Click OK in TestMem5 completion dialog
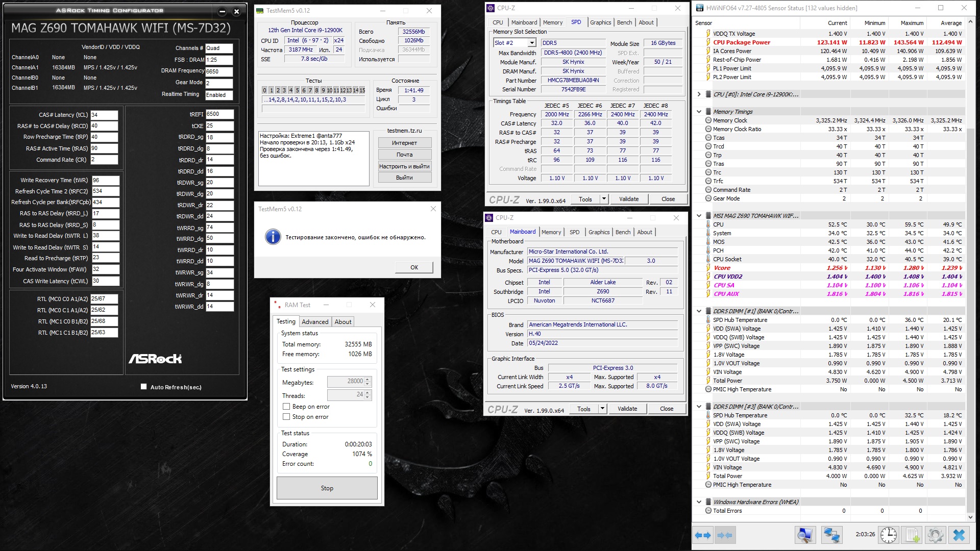Image resolution: width=980 pixels, height=551 pixels. [x=414, y=267]
